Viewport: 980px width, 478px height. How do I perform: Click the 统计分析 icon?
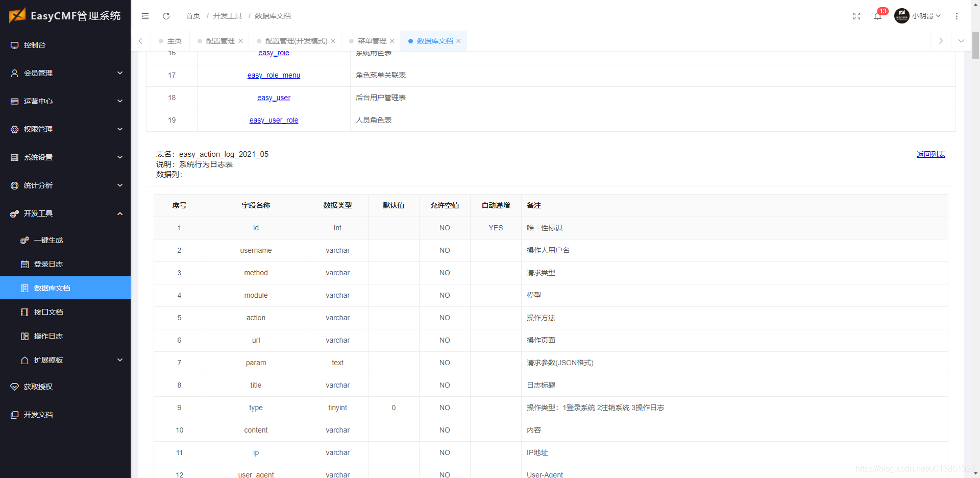[14, 185]
